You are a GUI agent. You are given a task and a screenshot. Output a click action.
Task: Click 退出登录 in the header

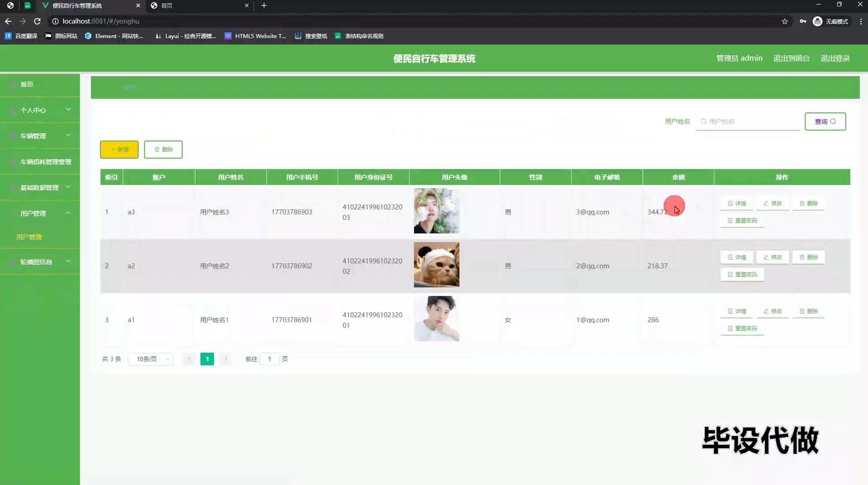835,58
